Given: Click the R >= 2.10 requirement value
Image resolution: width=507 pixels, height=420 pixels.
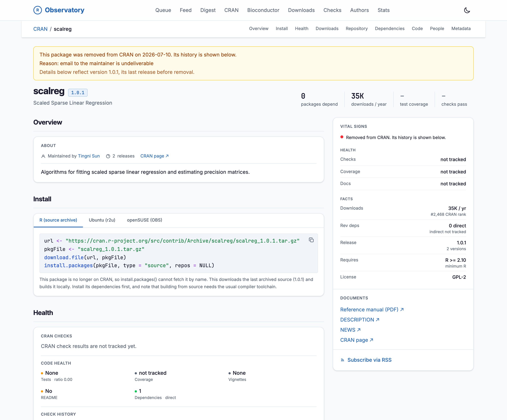Looking at the screenshot, I should point(456,260).
